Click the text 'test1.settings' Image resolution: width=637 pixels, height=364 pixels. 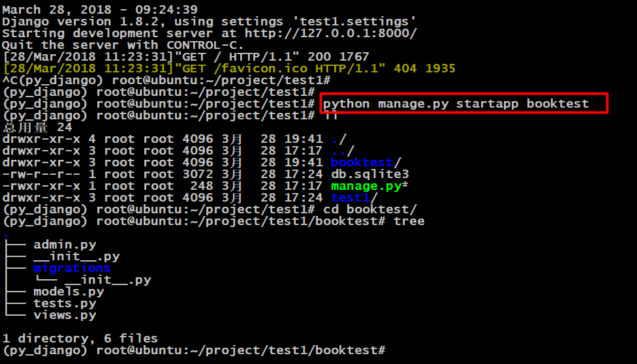[x=354, y=22]
